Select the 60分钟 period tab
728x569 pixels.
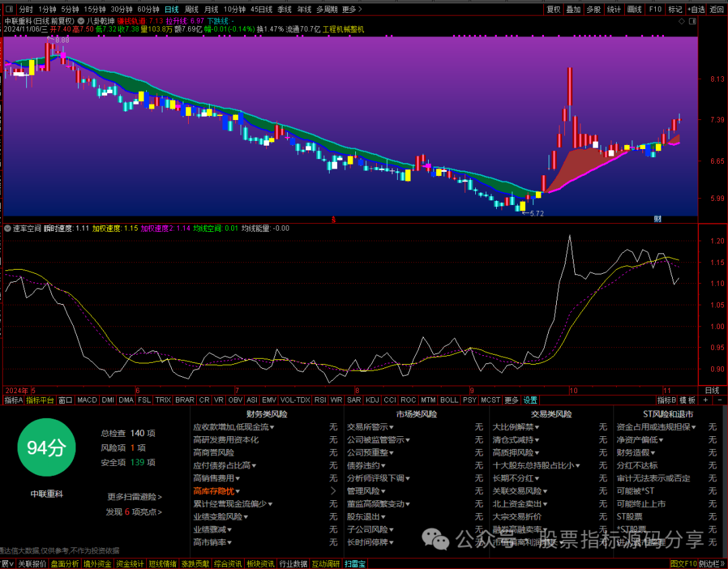148,9
